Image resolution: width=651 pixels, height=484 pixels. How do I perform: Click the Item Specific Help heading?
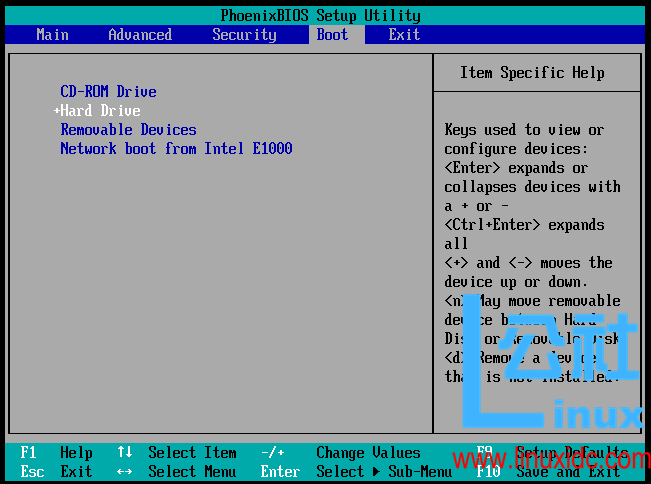[532, 73]
